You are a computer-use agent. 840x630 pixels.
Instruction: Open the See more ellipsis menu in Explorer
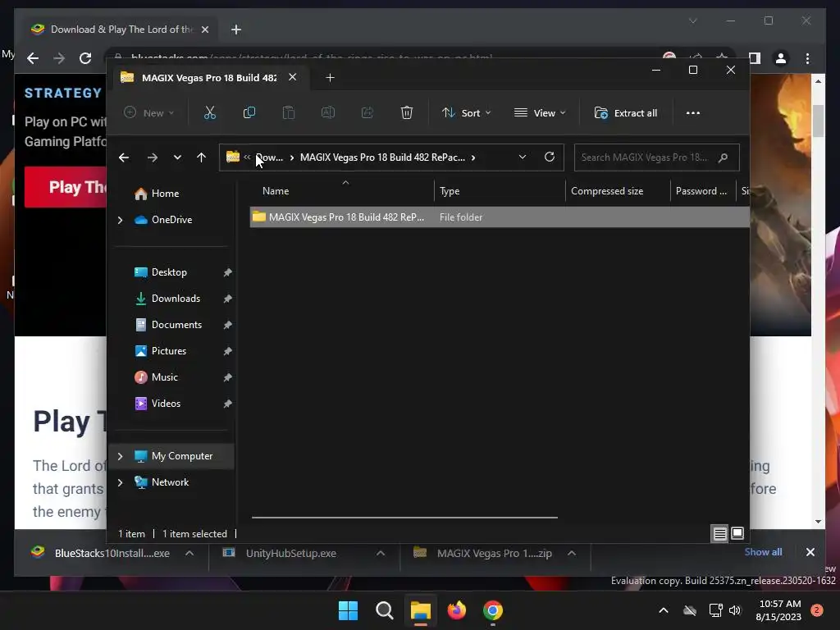point(692,113)
